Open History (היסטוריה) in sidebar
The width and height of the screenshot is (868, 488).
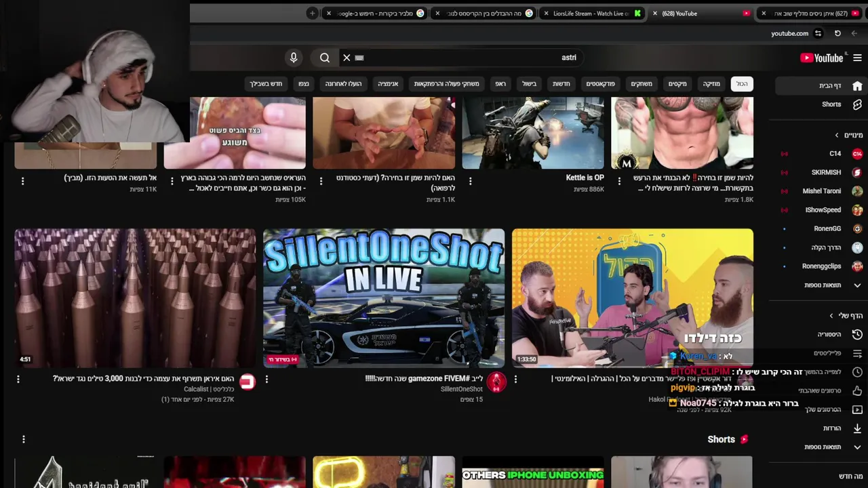[x=818, y=334]
